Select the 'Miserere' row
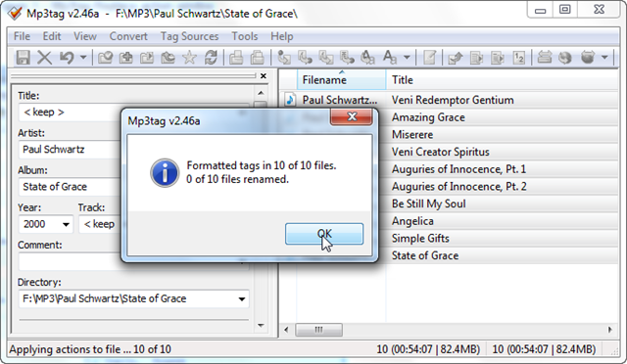The width and height of the screenshot is (627, 364). 412,135
